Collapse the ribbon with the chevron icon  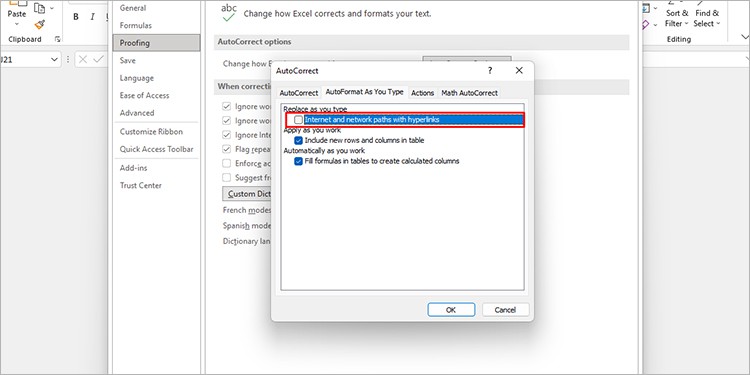click(745, 37)
